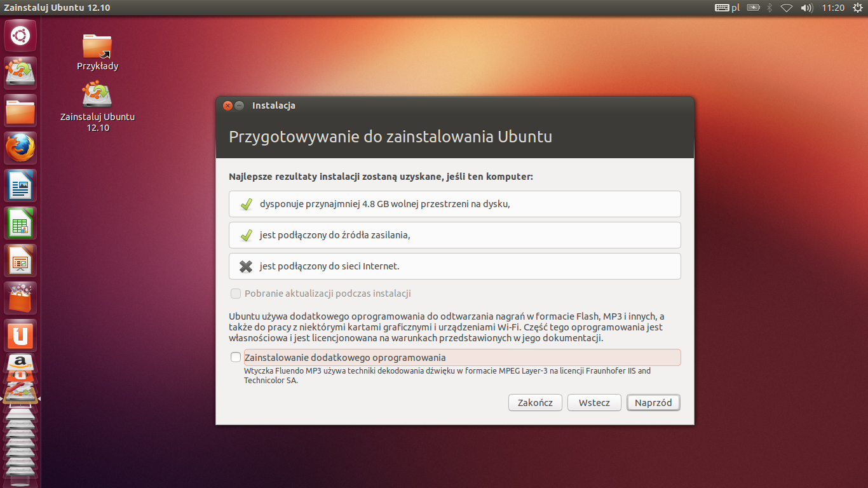The image size is (868, 488).
Task: Open battery power indicator
Action: 753,8
